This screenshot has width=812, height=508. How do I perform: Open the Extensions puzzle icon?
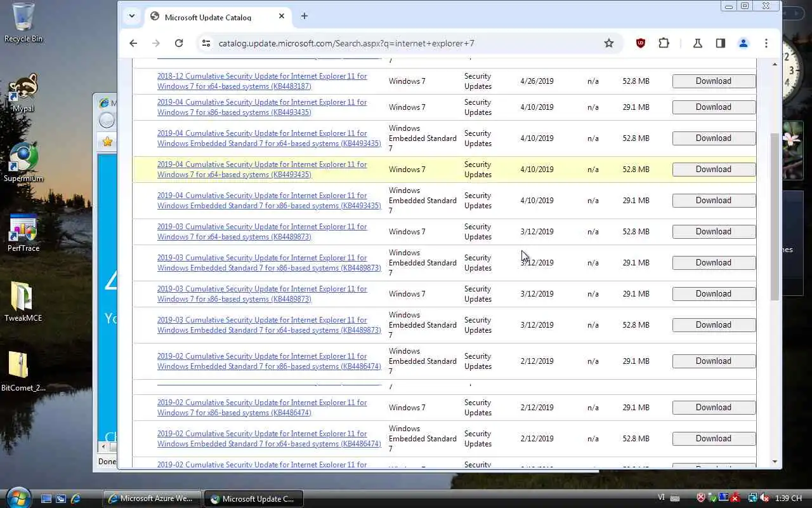tap(664, 43)
